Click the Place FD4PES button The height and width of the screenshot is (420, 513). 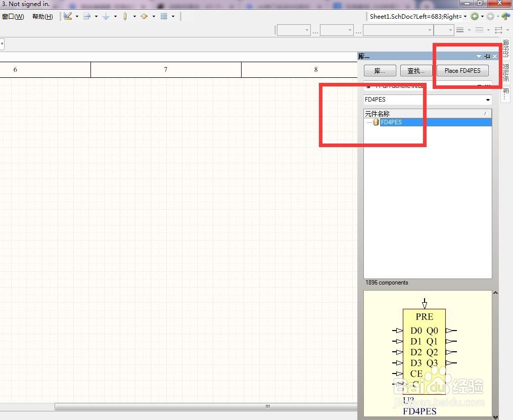tap(462, 71)
